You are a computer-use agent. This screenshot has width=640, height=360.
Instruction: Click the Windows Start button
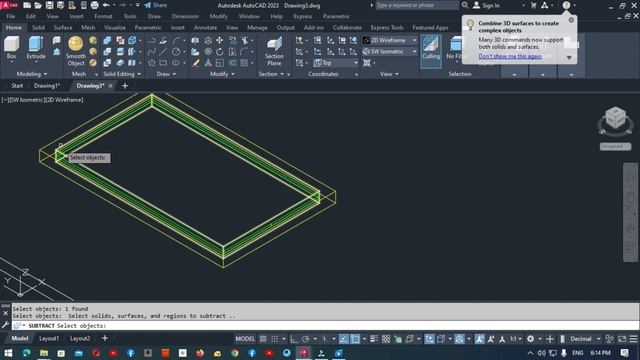tap(8, 353)
